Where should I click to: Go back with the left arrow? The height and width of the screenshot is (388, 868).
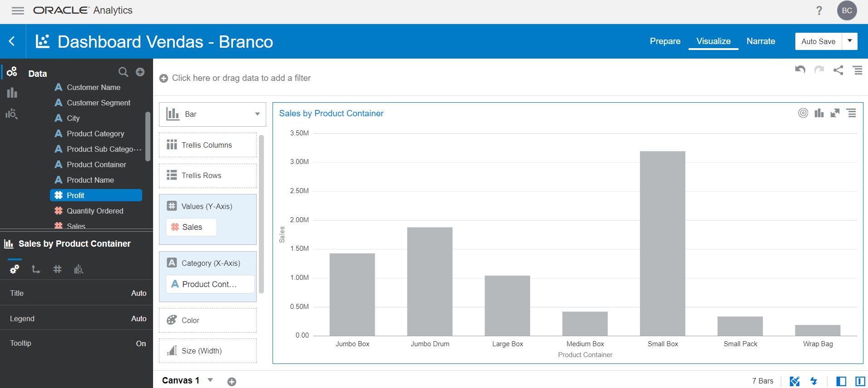click(12, 41)
